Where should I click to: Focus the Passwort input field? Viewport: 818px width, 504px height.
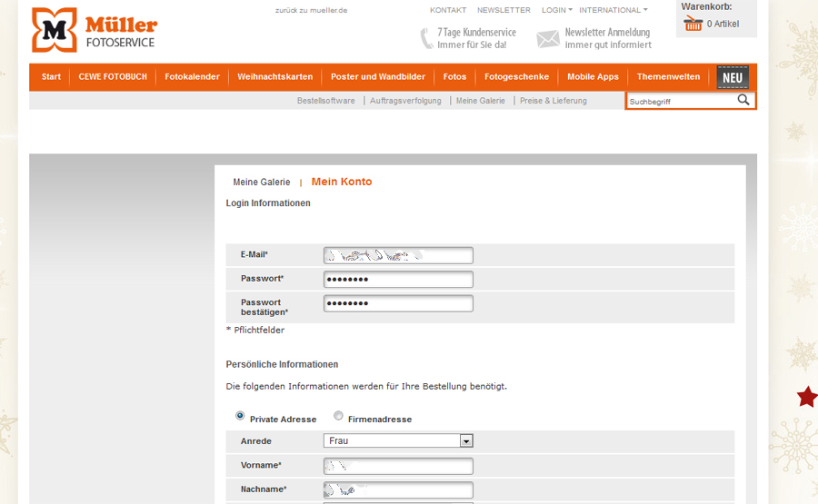398,280
